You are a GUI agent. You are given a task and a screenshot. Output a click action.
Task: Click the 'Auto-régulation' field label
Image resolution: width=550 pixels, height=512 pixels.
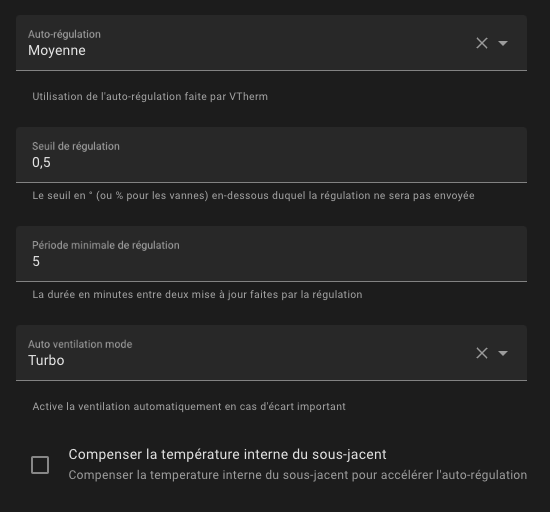point(64,34)
